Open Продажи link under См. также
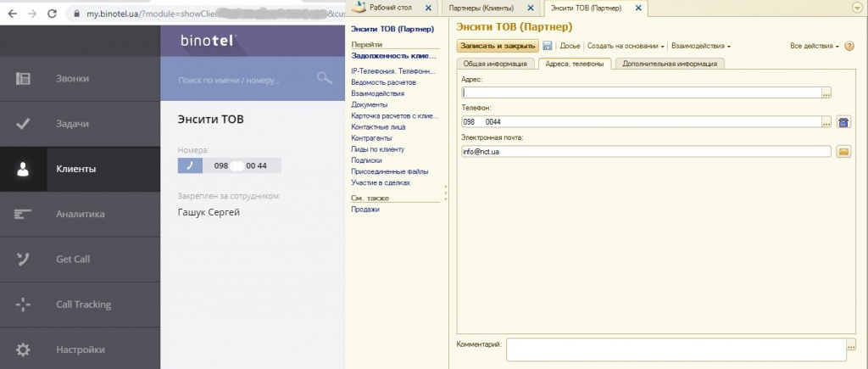The height and width of the screenshot is (369, 868). click(365, 210)
